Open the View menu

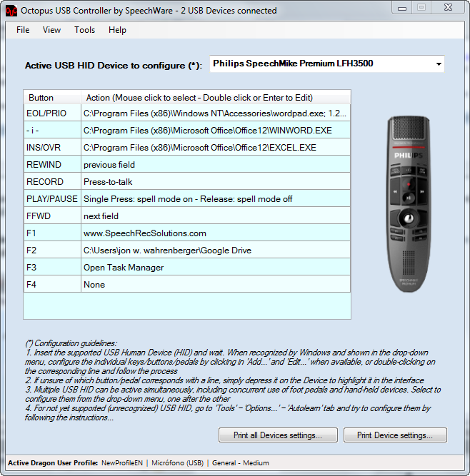tap(51, 30)
